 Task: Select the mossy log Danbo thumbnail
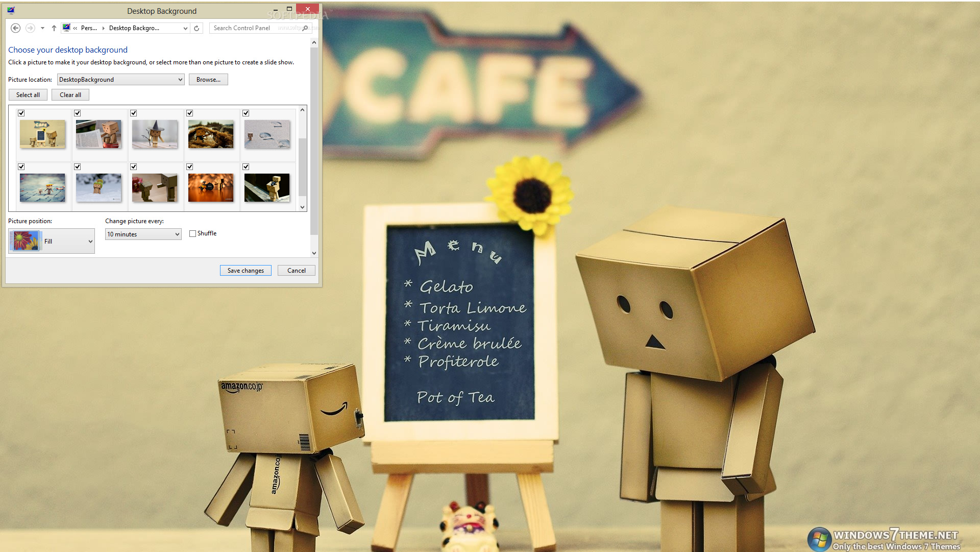tap(211, 134)
